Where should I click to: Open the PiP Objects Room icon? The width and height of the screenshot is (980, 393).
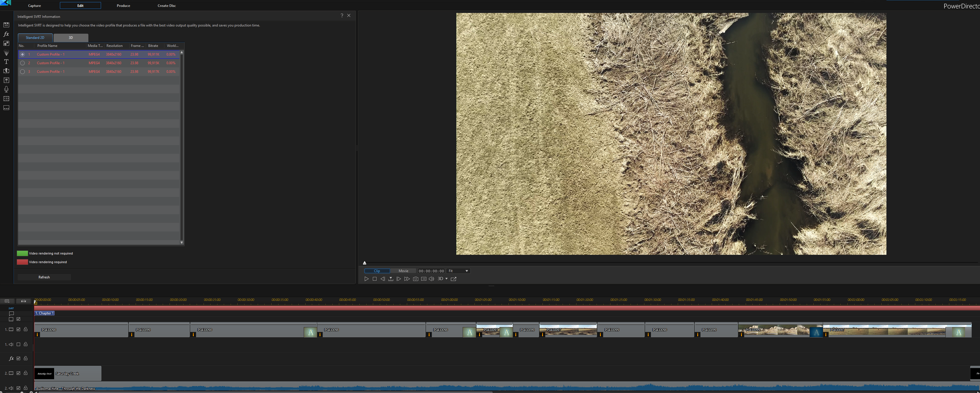[x=6, y=43]
